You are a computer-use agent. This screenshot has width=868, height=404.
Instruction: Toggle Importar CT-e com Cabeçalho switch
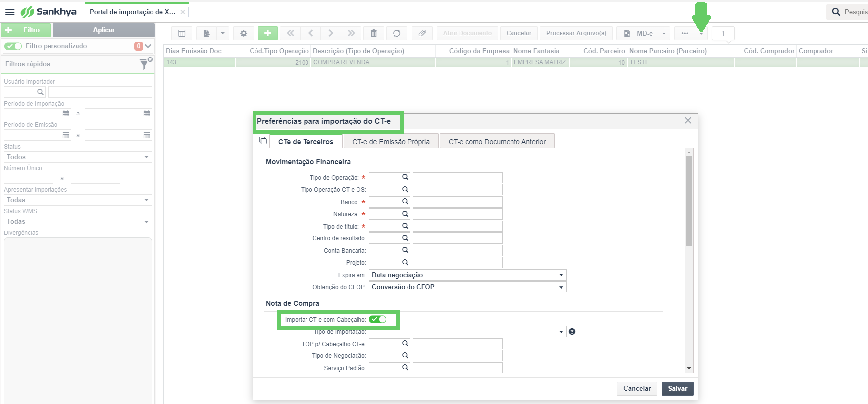(378, 319)
